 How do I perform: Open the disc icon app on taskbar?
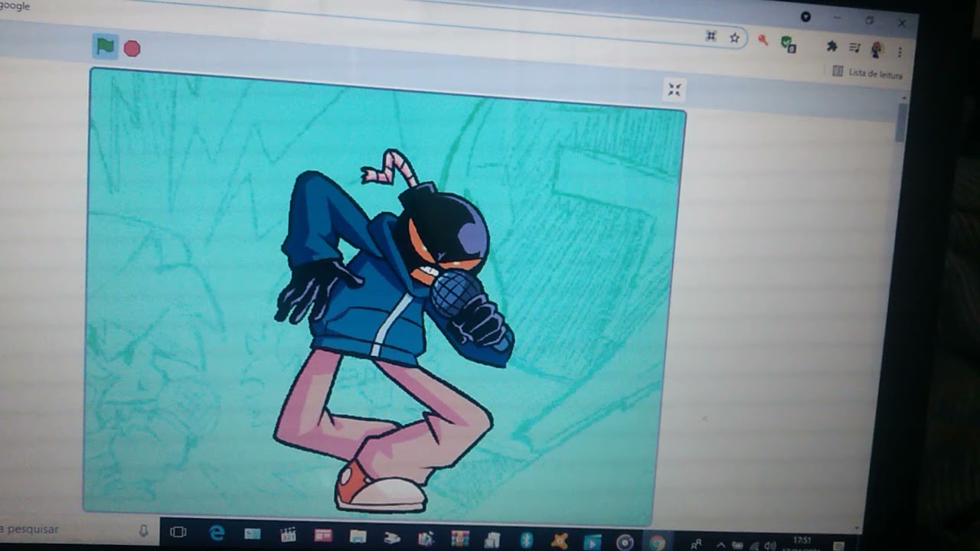(x=625, y=542)
